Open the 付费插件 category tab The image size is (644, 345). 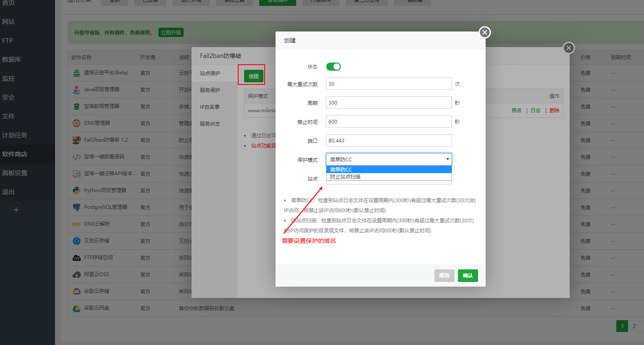pyautogui.click(x=321, y=3)
